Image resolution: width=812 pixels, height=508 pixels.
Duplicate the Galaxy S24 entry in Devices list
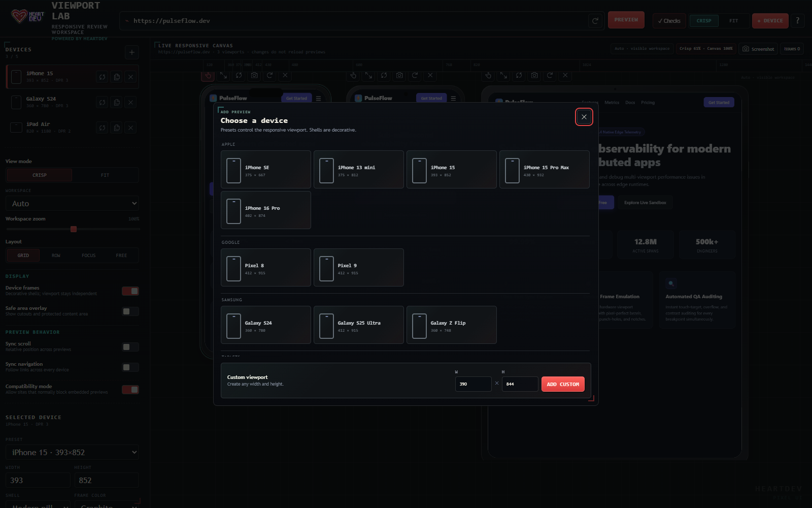click(117, 102)
